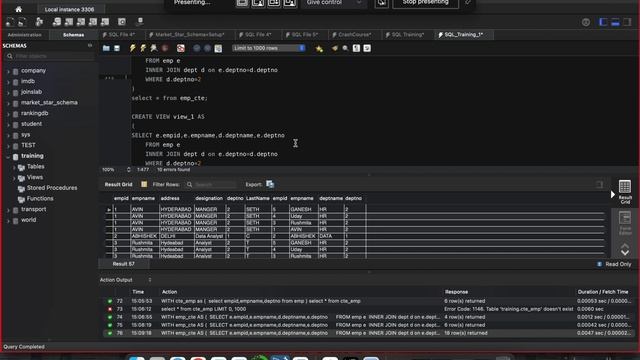Toggle the right sidebar panel
The image size is (640, 360).
(627, 22)
